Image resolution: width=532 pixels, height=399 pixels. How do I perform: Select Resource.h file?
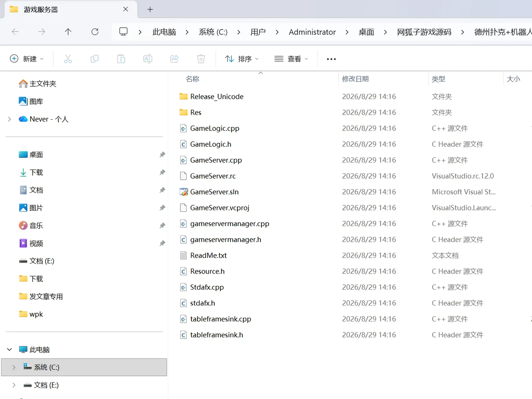(x=207, y=271)
